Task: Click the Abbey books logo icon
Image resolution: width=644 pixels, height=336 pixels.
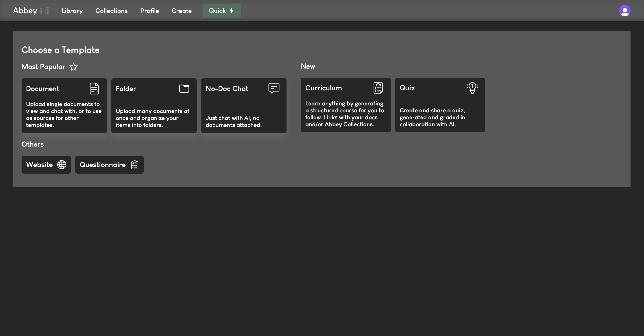Action: [x=44, y=11]
